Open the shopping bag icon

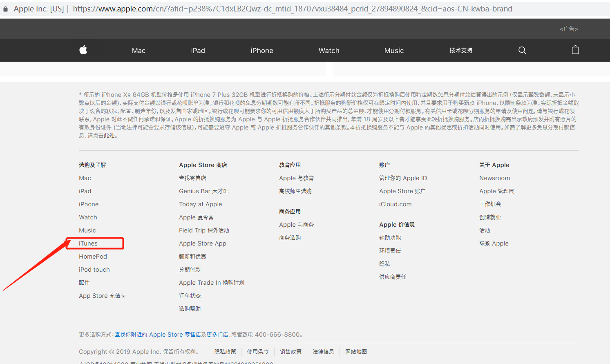tap(575, 50)
